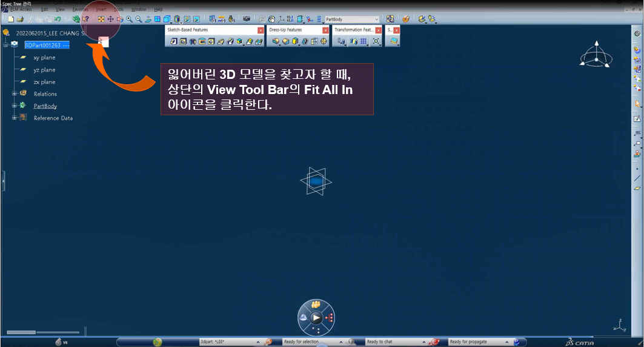Image resolution: width=644 pixels, height=347 pixels.
Task: Select the Pan view tool
Action: click(x=110, y=19)
